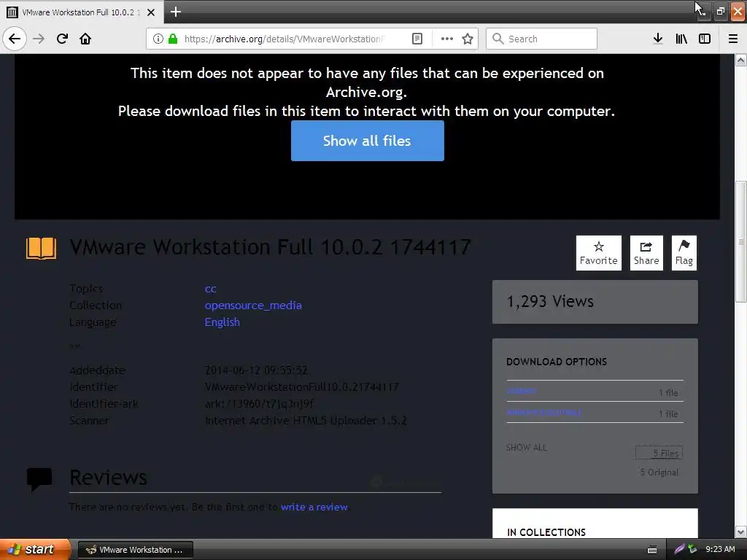
Task: Open the second download option link
Action: pos(543,412)
